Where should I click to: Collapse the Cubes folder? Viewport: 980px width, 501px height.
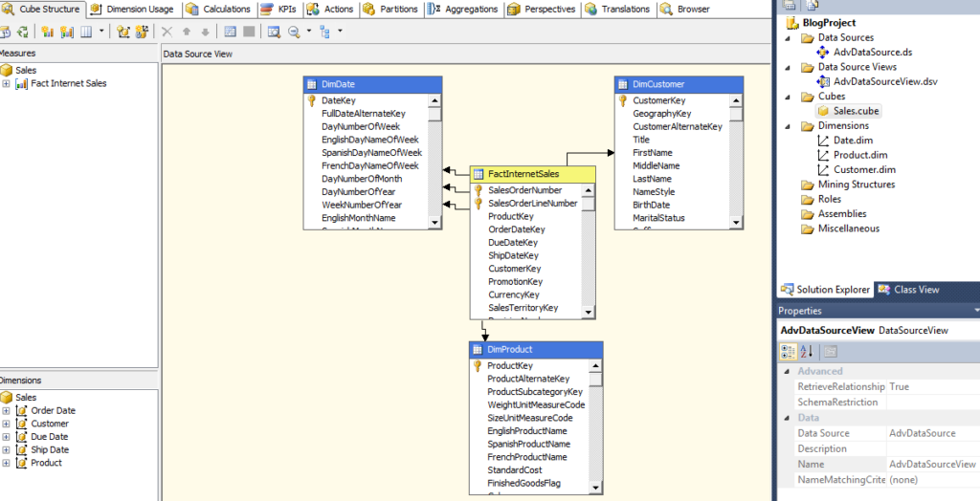coord(790,97)
